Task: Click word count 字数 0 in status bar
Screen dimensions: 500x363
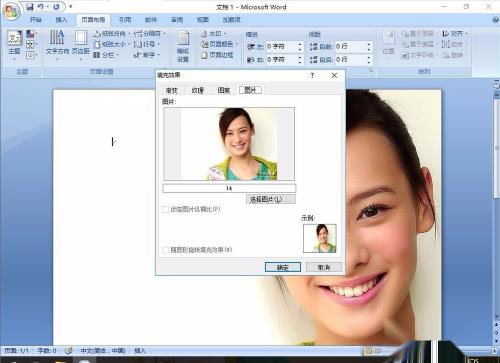Action: [x=47, y=351]
